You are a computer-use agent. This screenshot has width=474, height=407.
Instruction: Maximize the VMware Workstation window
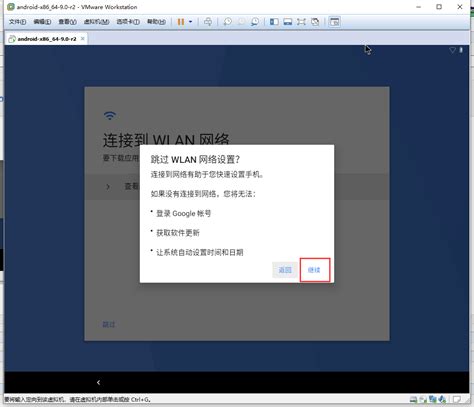pos(439,7)
